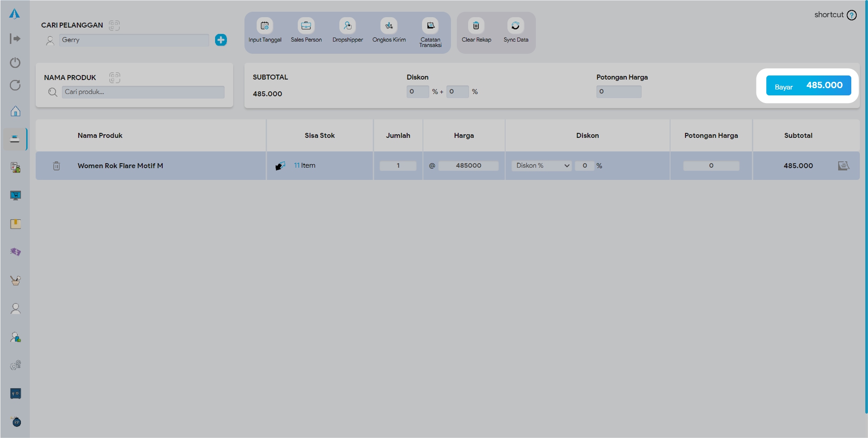Click the add customer plus button
This screenshot has height=438, width=868.
click(221, 40)
